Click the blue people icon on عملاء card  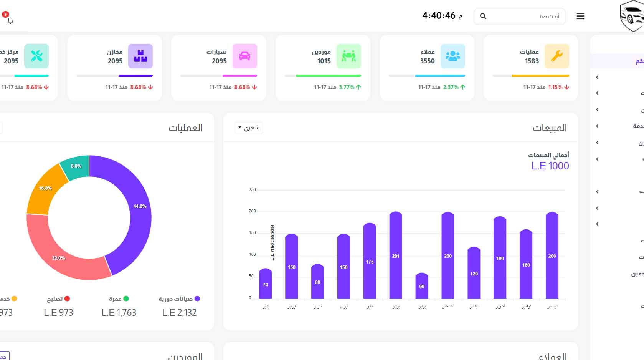[x=453, y=56]
